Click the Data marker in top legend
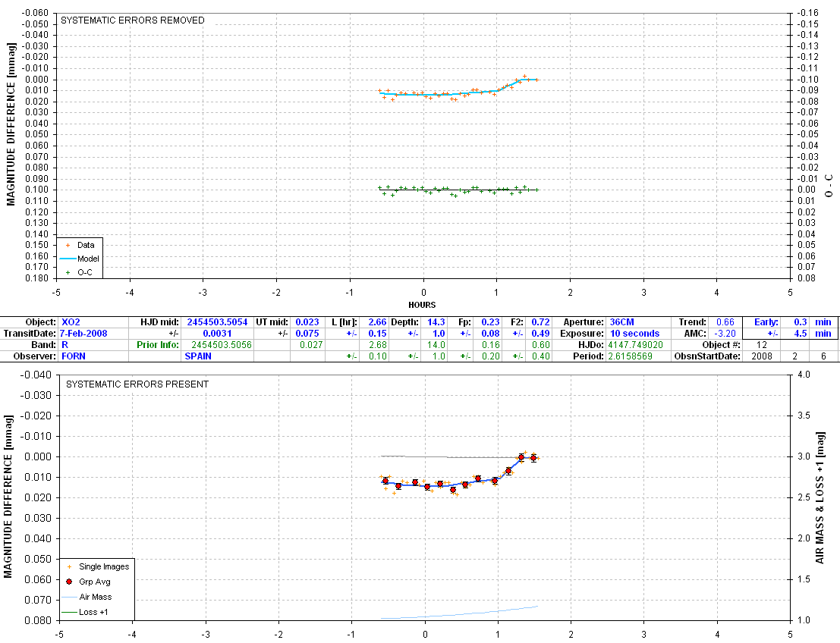This screenshot has height=643, width=840. click(x=68, y=245)
